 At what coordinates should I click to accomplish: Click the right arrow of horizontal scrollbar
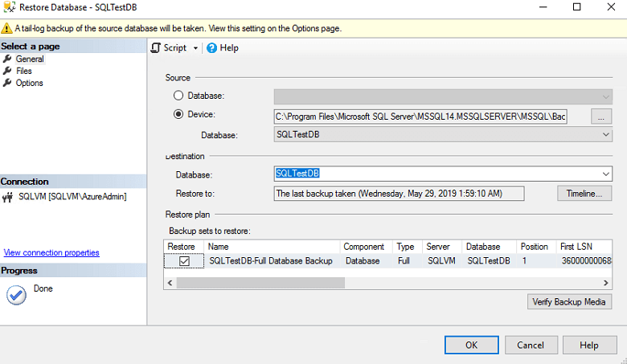coord(606,283)
